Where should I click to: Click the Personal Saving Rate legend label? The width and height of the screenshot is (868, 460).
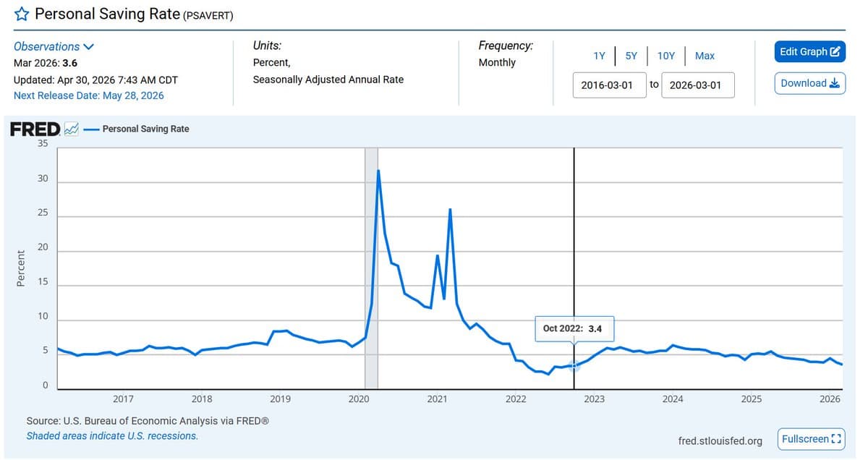pyautogui.click(x=145, y=129)
